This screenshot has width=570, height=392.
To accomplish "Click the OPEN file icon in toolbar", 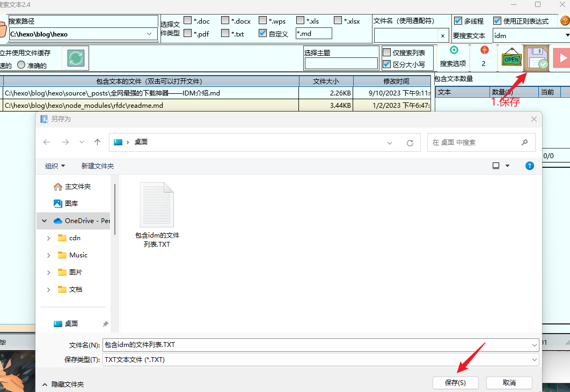I will pos(511,58).
